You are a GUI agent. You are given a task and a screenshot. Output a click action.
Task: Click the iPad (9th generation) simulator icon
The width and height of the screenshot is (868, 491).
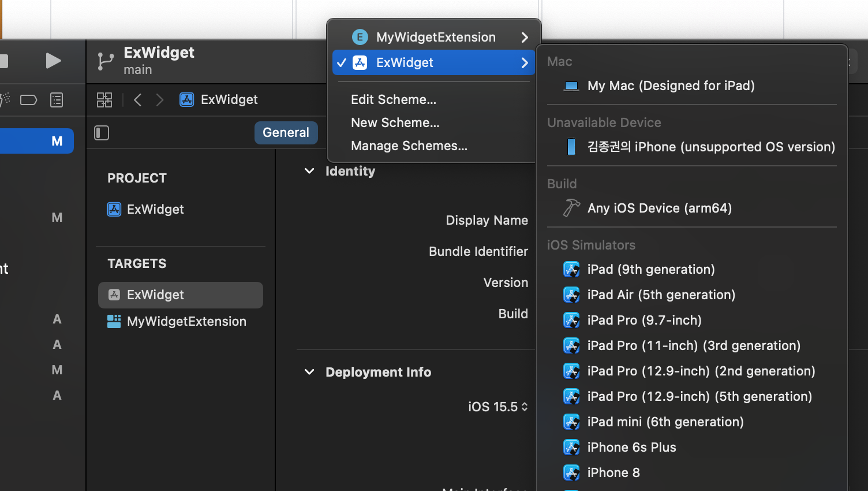[571, 269]
